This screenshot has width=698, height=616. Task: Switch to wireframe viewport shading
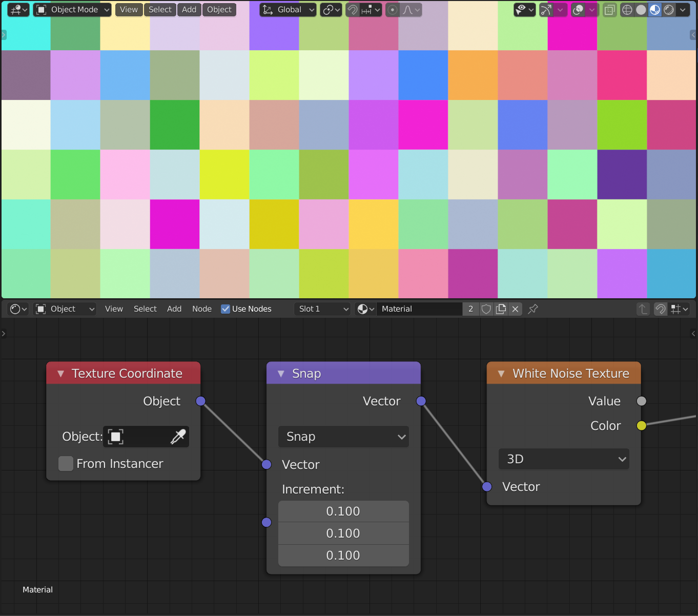click(x=627, y=10)
